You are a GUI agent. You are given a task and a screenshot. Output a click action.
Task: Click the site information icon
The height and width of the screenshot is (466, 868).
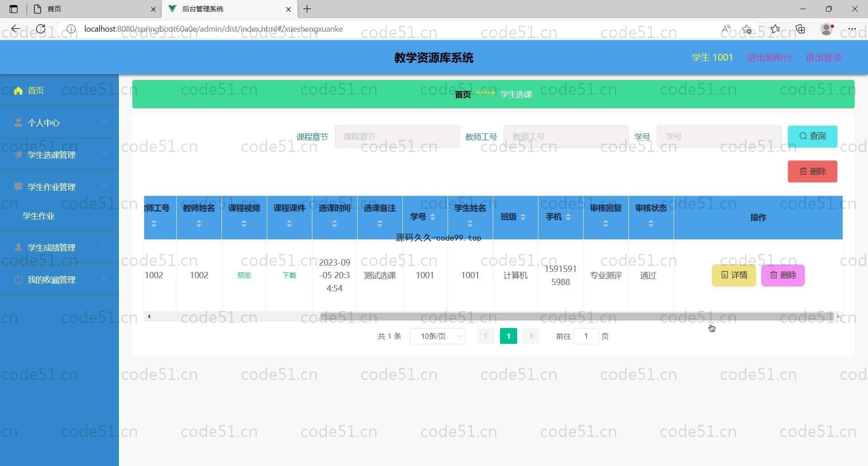[71, 29]
